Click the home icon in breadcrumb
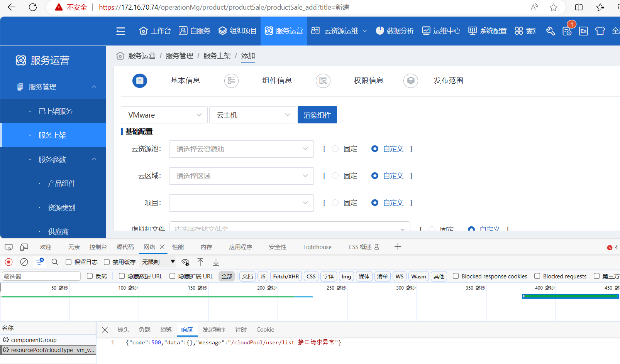 120,56
